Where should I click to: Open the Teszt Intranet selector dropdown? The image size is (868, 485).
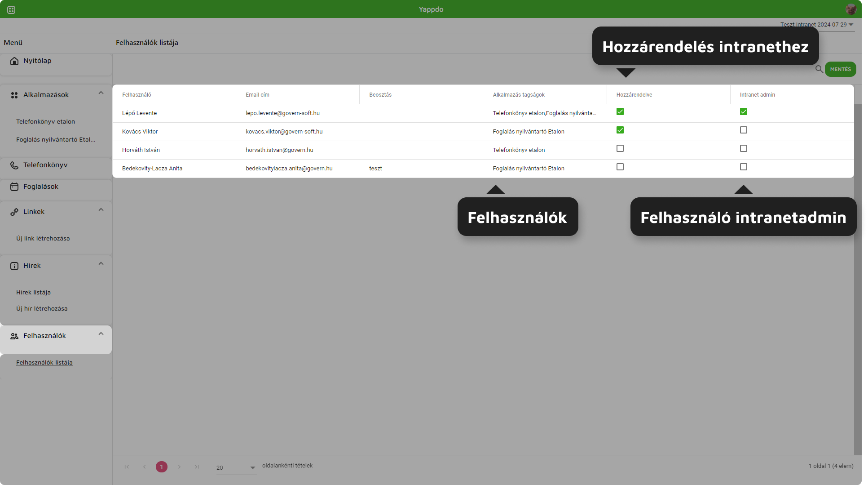[817, 25]
